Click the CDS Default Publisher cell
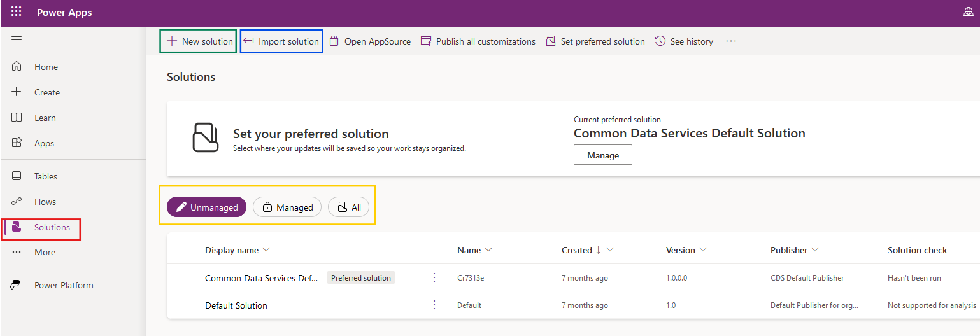This screenshot has width=980, height=336. click(x=807, y=278)
